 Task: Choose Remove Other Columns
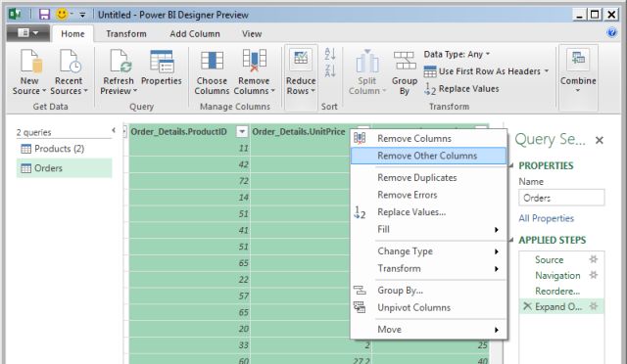429,156
